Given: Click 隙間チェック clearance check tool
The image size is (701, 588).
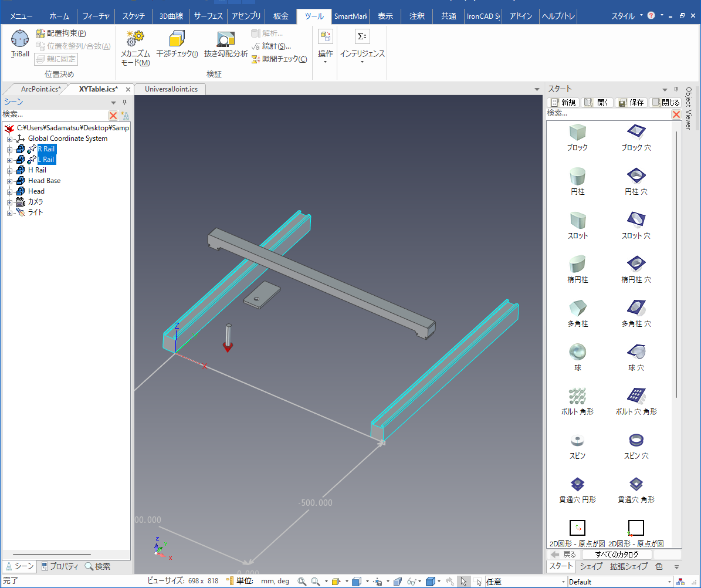Looking at the screenshot, I should [x=279, y=59].
